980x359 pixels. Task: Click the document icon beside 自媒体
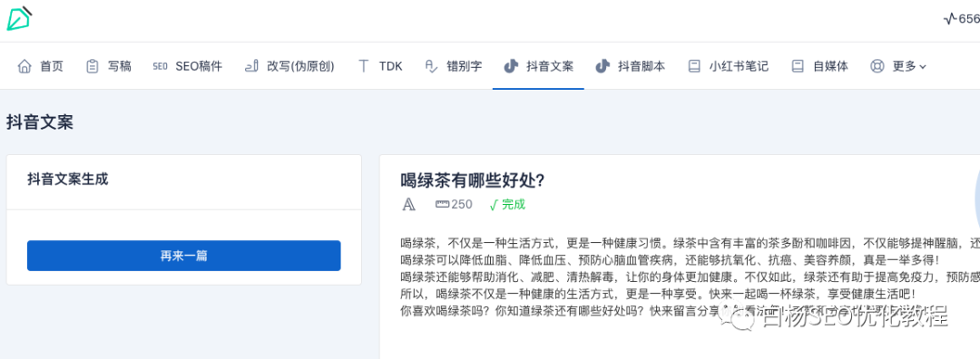tap(797, 66)
